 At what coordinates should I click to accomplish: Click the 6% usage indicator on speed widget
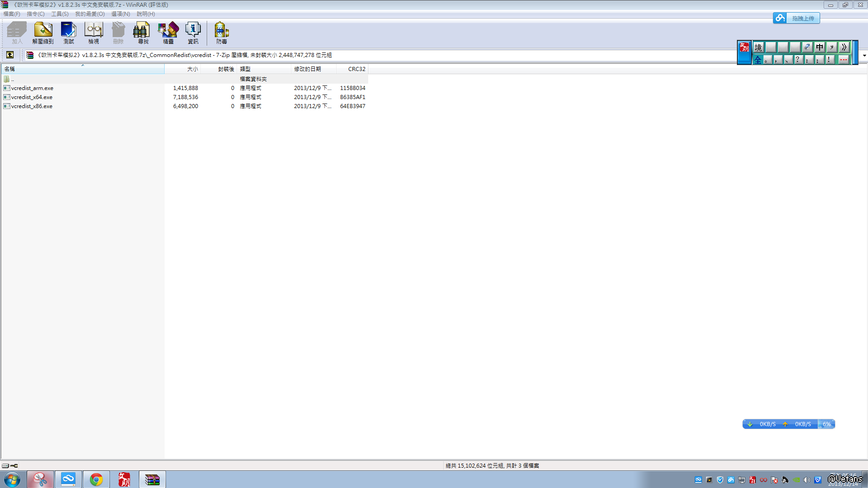(x=826, y=424)
